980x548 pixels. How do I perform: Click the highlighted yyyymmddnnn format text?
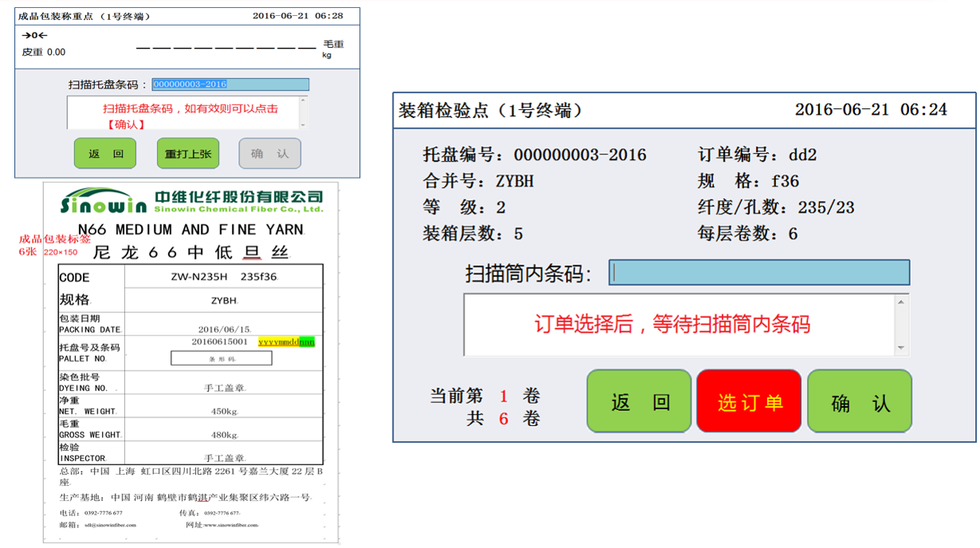pyautogui.click(x=287, y=342)
